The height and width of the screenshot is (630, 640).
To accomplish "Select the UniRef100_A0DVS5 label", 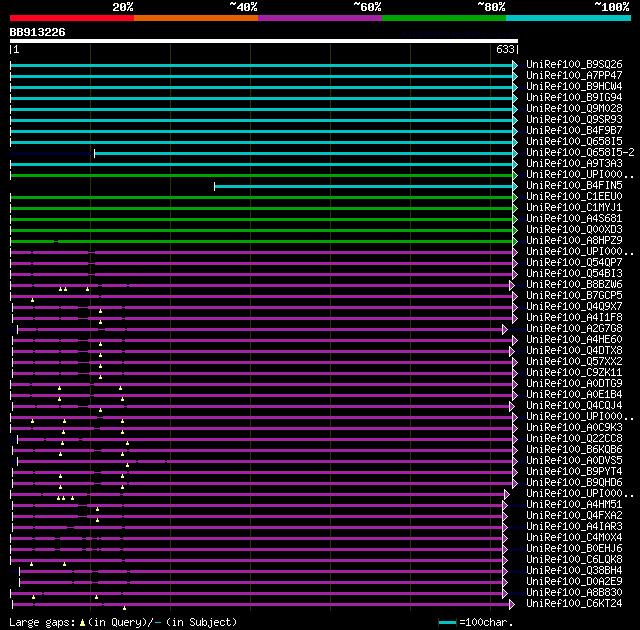I will pyautogui.click(x=574, y=461).
